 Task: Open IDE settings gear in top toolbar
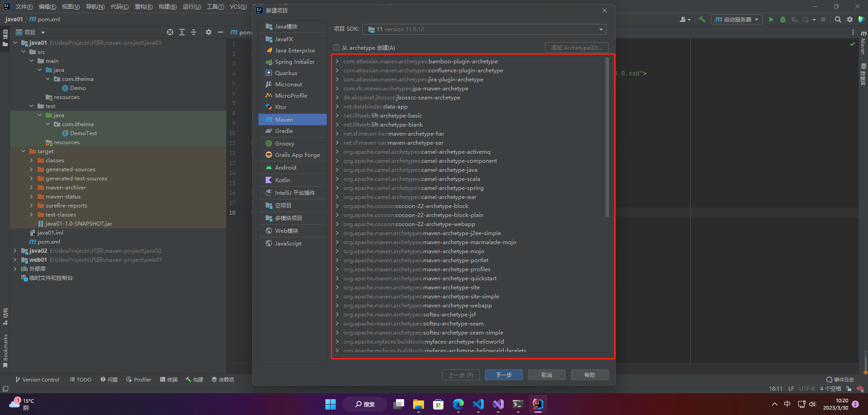[850, 19]
